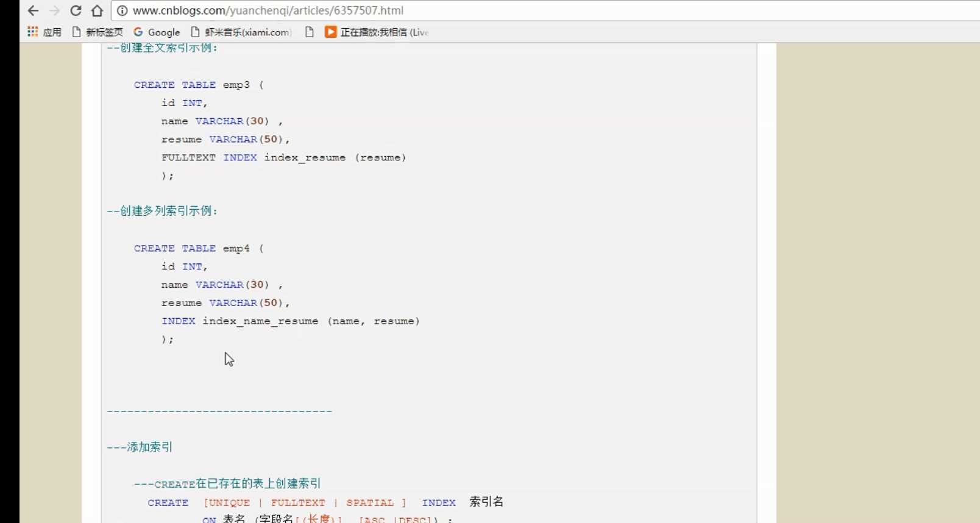Open the 新标签页 bookmark
The height and width of the screenshot is (523, 980).
click(98, 32)
